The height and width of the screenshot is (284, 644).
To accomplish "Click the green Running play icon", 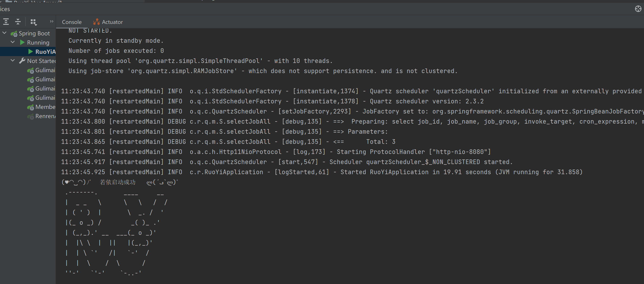I will pyautogui.click(x=22, y=43).
